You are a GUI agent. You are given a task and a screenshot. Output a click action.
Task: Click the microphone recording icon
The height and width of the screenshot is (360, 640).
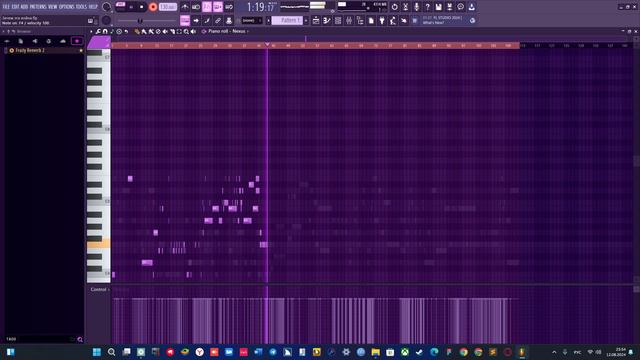[416, 7]
